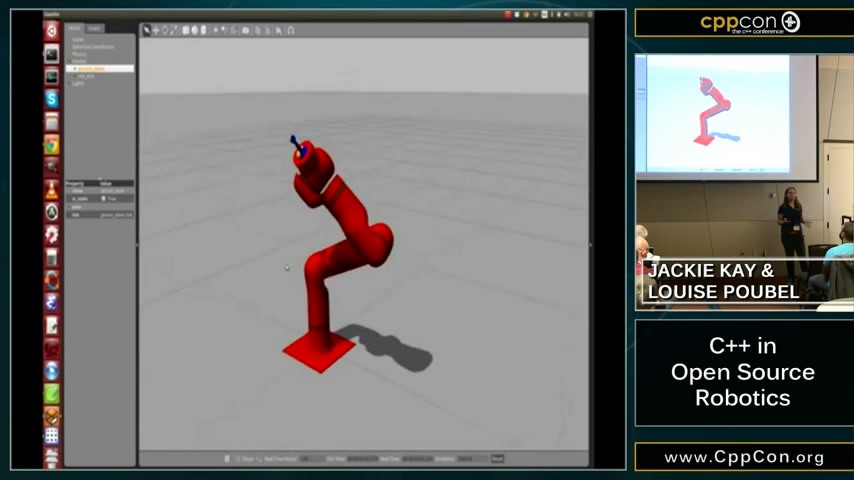This screenshot has height=480, width=854.
Task: Insert a Cylinder shape from toolbar
Action: point(203,30)
